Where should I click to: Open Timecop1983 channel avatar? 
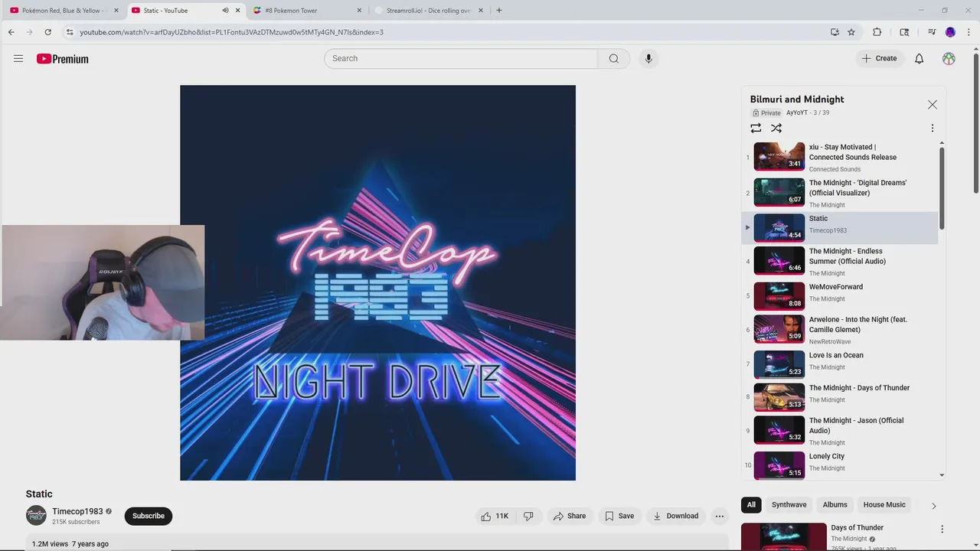[36, 516]
